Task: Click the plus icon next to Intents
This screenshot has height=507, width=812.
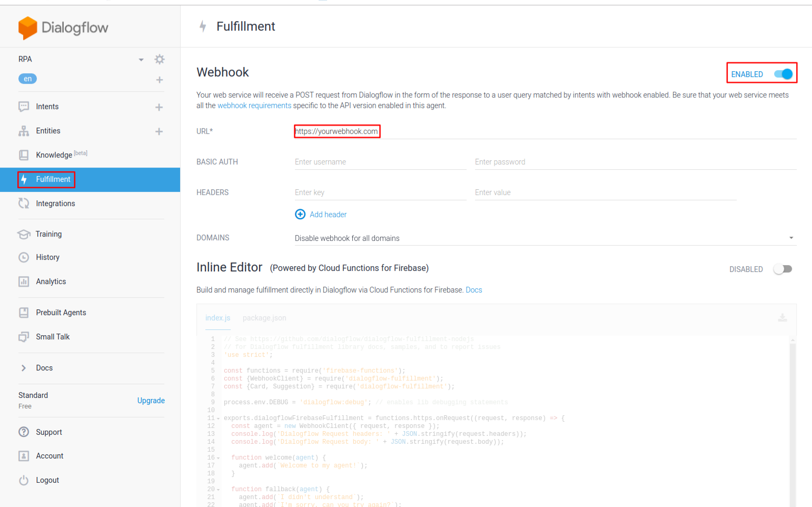Action: coord(159,107)
